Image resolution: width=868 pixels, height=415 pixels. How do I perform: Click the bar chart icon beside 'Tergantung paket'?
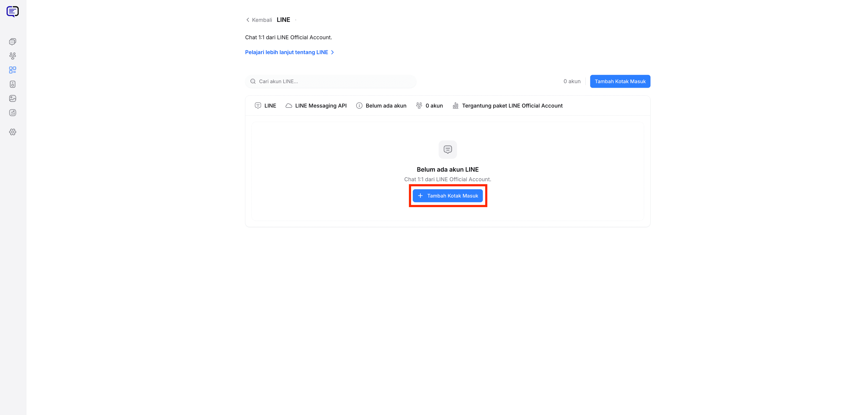point(455,106)
